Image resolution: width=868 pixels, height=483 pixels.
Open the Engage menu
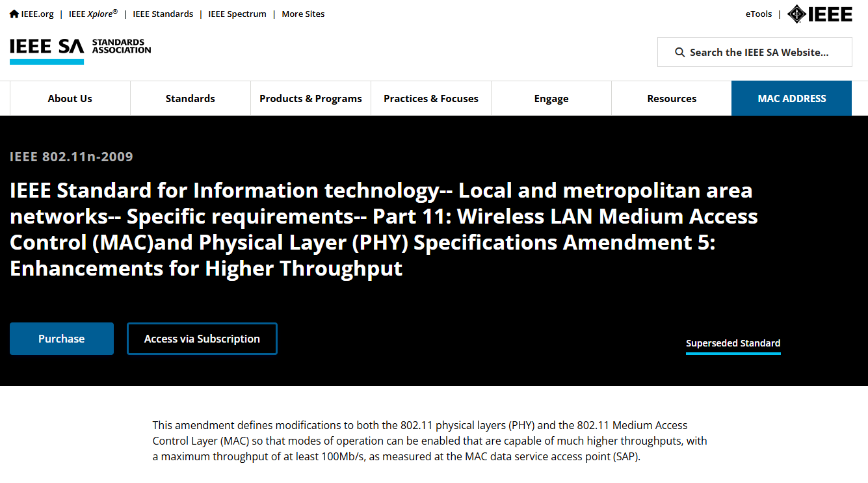pyautogui.click(x=551, y=98)
